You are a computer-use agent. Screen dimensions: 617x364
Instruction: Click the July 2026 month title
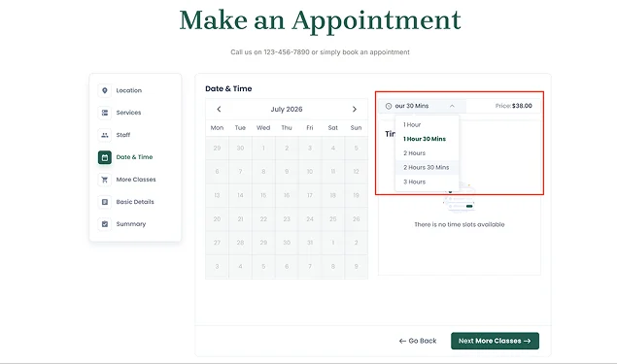[287, 110]
